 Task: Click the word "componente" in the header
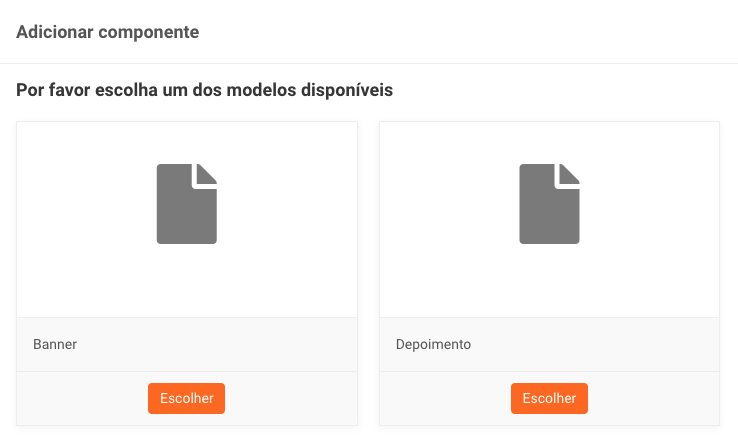click(x=154, y=32)
